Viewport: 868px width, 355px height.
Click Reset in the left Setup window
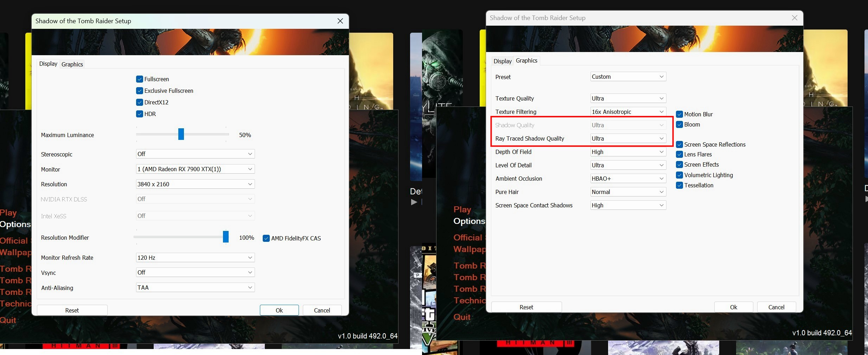pos(72,310)
